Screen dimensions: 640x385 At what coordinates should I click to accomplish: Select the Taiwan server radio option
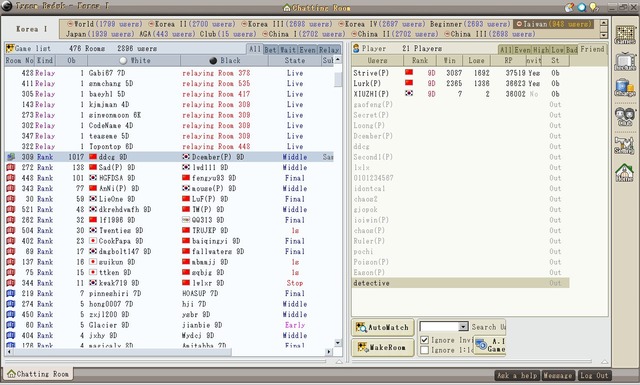click(519, 24)
